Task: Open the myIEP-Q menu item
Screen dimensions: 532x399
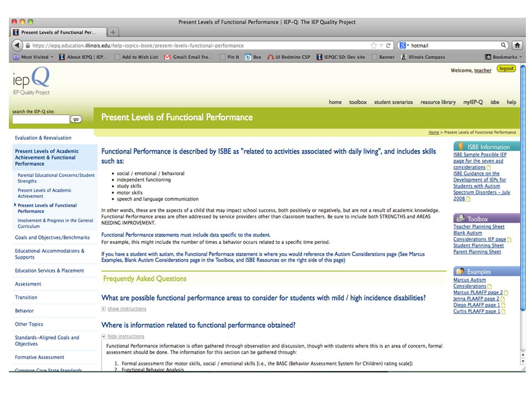Action: [x=473, y=102]
